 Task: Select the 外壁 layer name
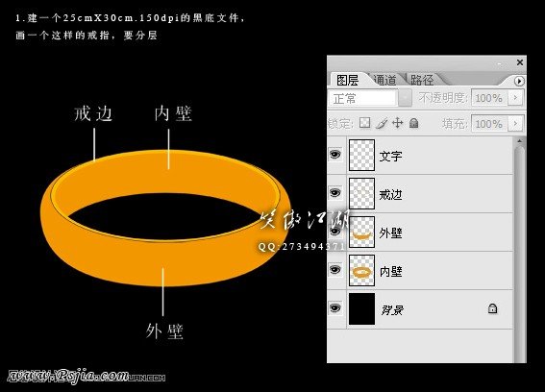click(x=390, y=233)
